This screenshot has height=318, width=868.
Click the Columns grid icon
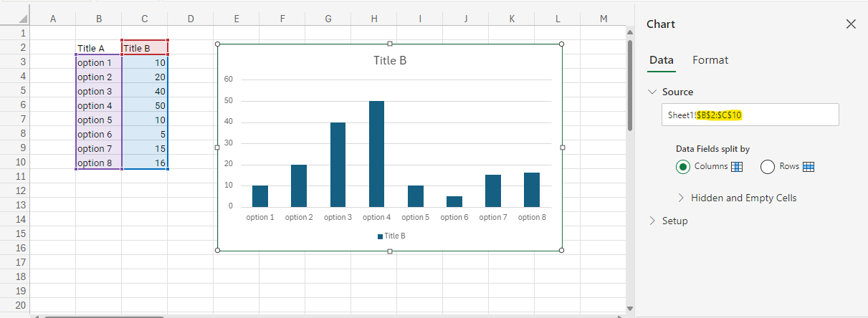736,167
